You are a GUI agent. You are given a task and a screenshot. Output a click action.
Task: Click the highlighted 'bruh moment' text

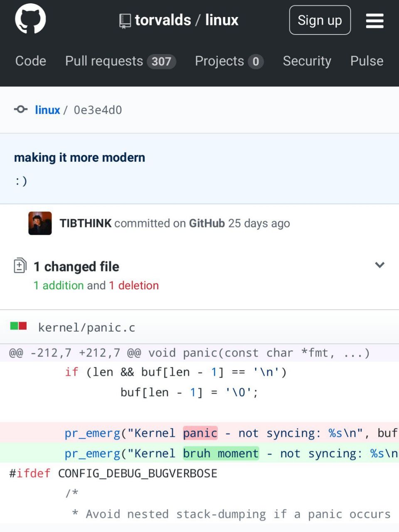point(221,453)
